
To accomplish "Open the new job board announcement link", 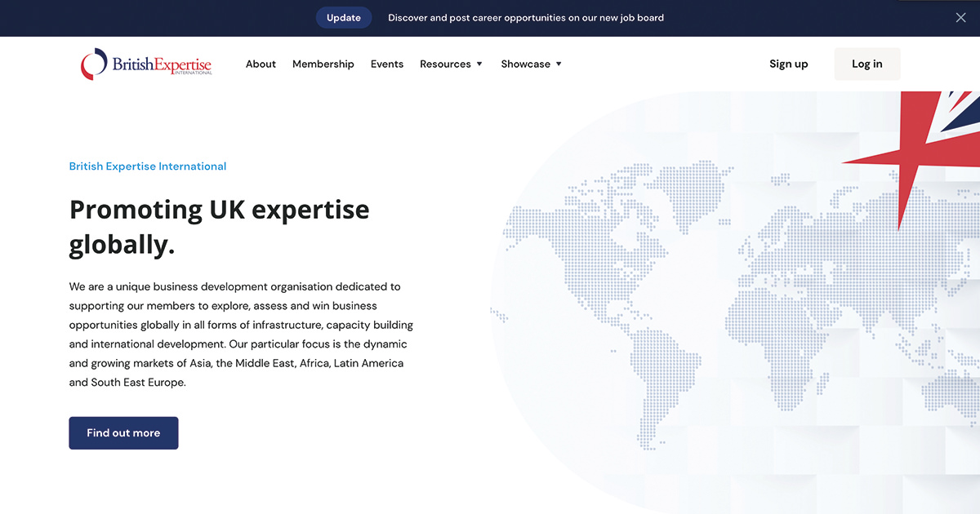I will pos(526,17).
